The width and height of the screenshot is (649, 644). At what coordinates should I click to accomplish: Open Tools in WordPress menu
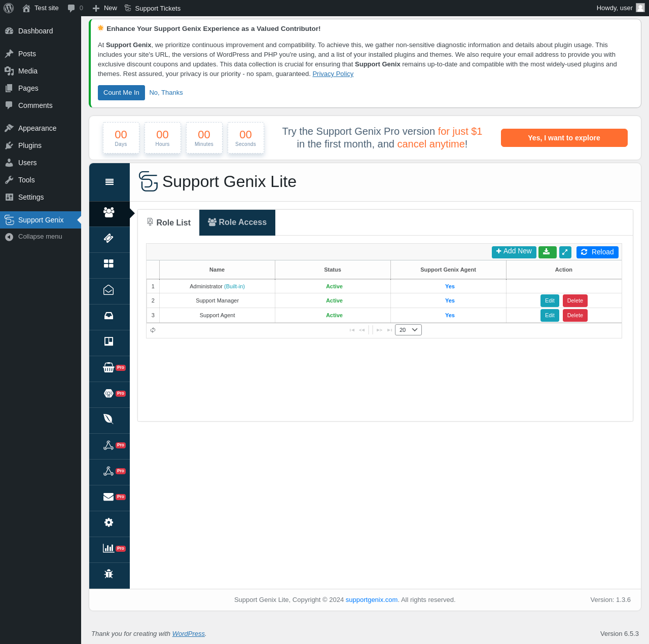41,180
